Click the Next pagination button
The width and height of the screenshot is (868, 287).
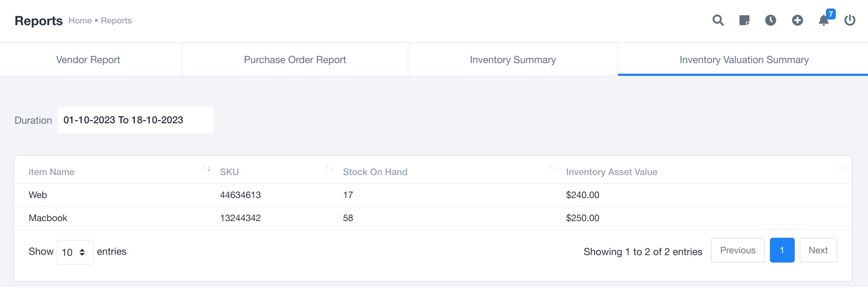click(818, 250)
